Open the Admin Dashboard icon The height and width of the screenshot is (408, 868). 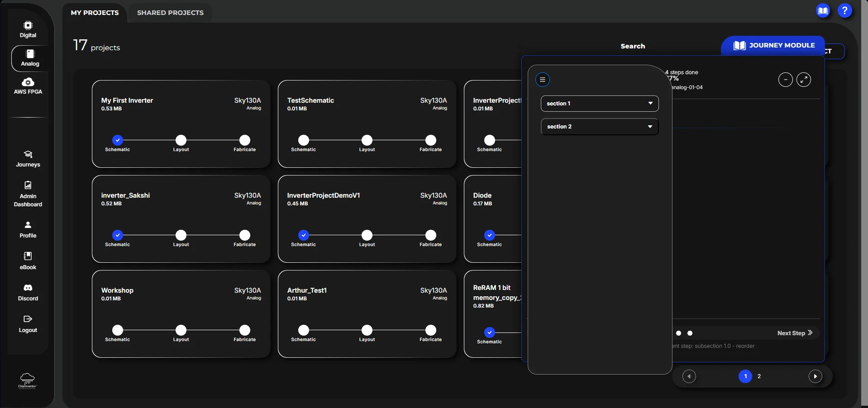pos(28,185)
